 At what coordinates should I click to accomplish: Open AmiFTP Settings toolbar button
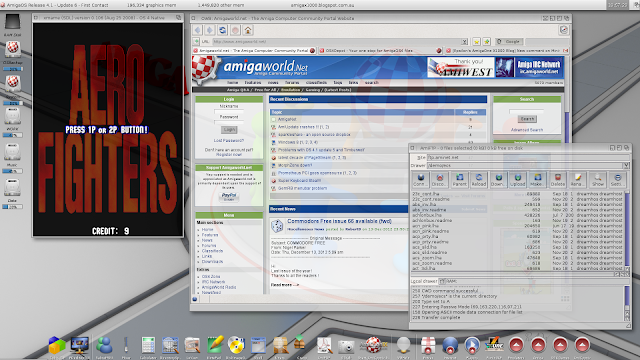(617, 180)
